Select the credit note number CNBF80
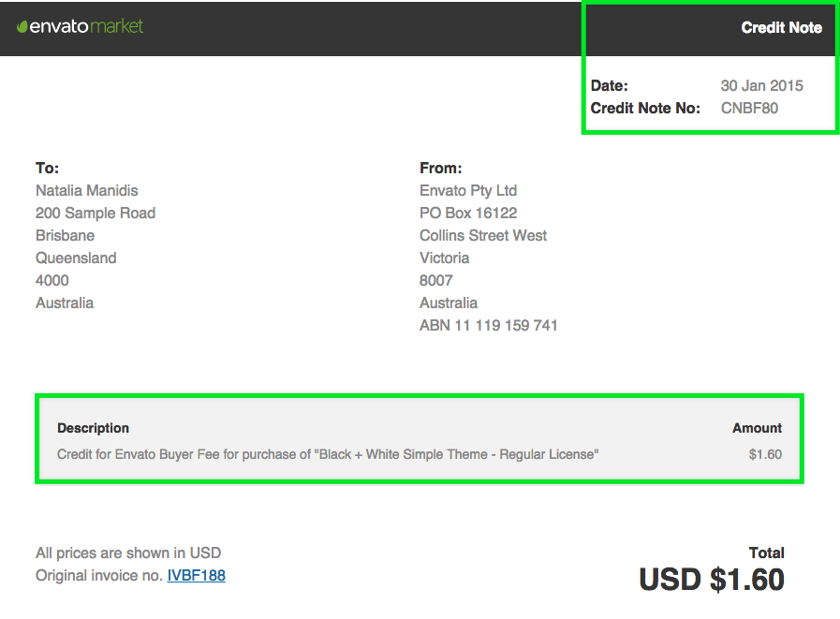840x619 pixels. tap(749, 109)
